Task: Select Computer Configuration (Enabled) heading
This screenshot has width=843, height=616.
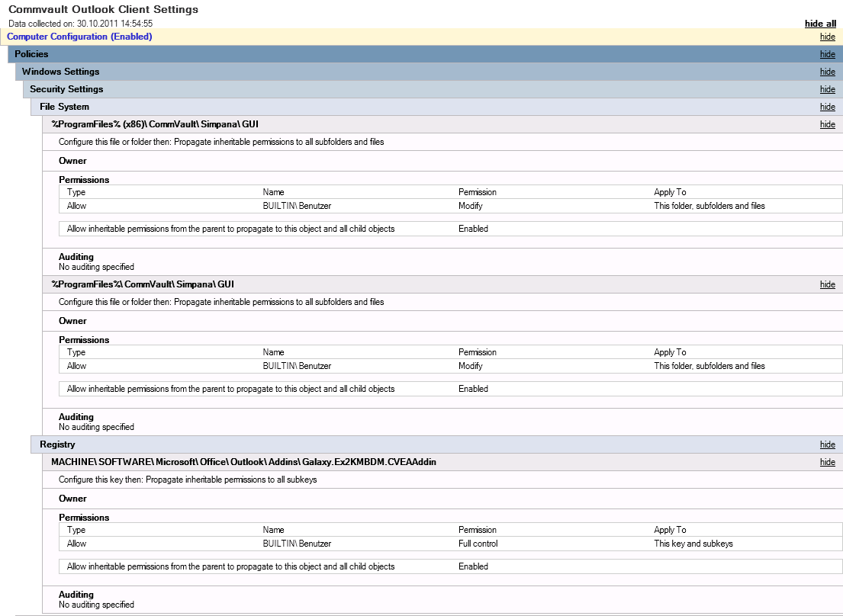Action: point(79,37)
